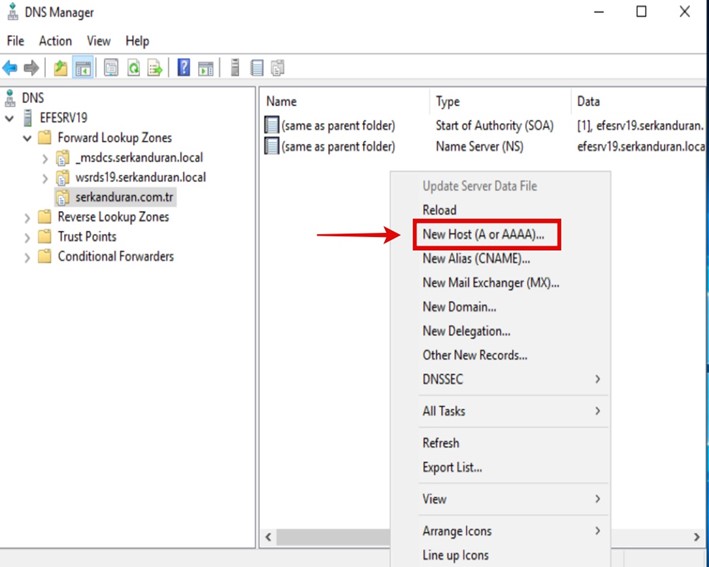Sort by the Type column header

[x=500, y=101]
